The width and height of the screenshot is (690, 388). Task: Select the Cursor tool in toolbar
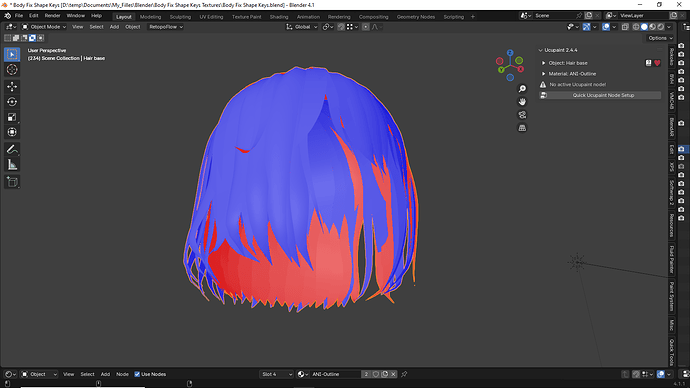click(12, 70)
